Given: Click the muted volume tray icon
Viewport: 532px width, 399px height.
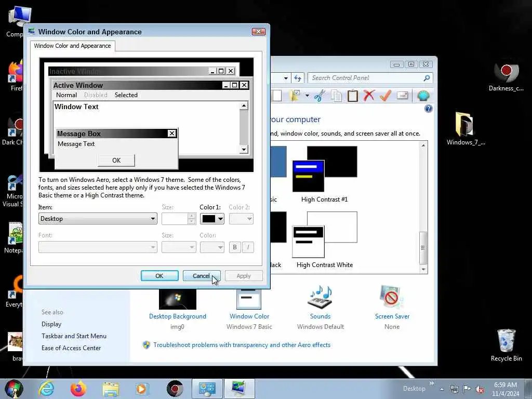Looking at the screenshot, I should (480, 389).
